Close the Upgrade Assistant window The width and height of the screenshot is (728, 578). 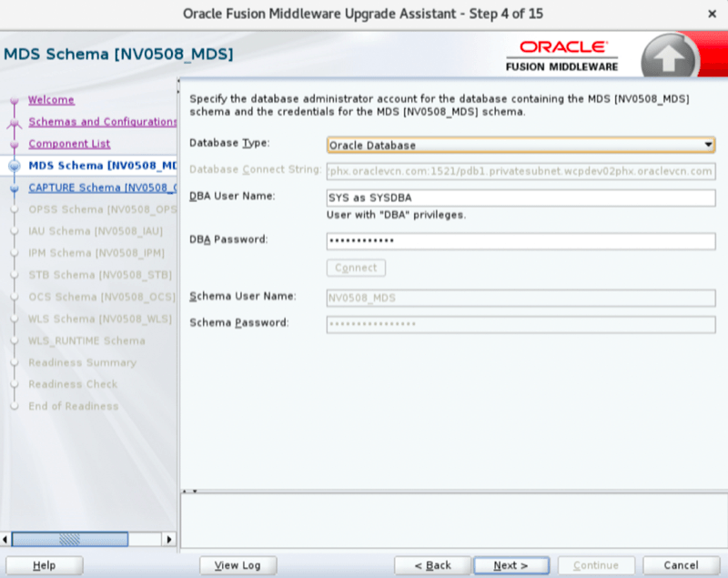(712, 14)
